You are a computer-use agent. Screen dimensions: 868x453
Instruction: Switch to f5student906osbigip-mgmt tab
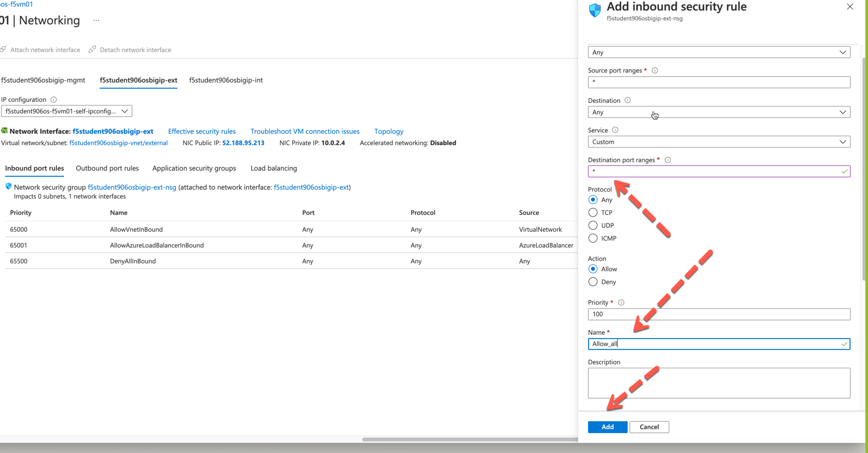[x=43, y=80]
